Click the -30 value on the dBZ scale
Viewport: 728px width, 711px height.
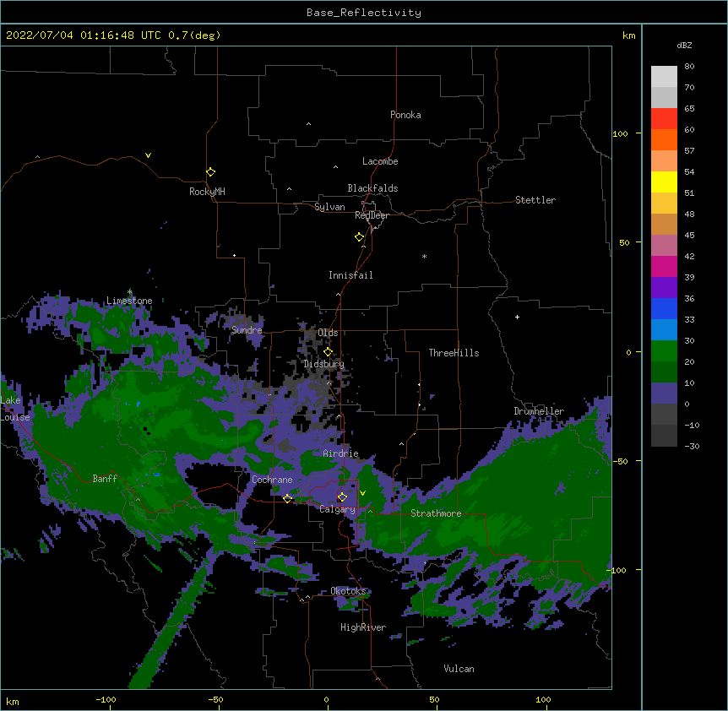(x=692, y=446)
